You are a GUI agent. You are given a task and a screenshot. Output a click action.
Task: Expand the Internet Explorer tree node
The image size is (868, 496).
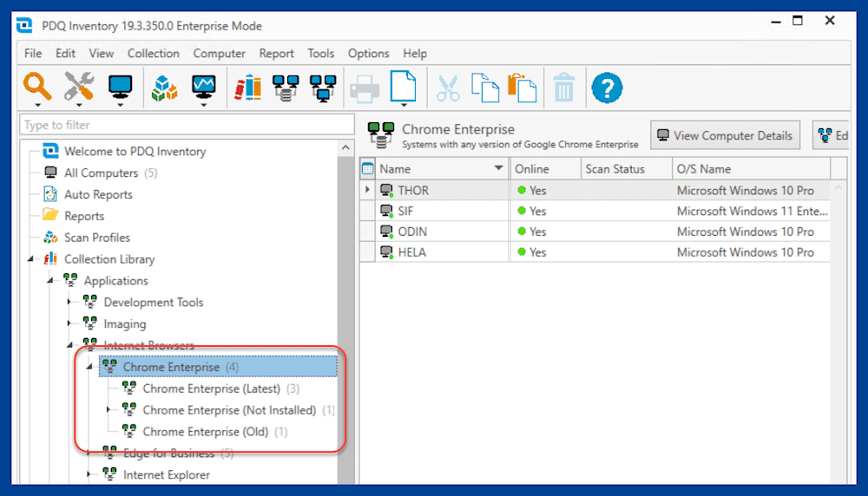[x=89, y=474]
